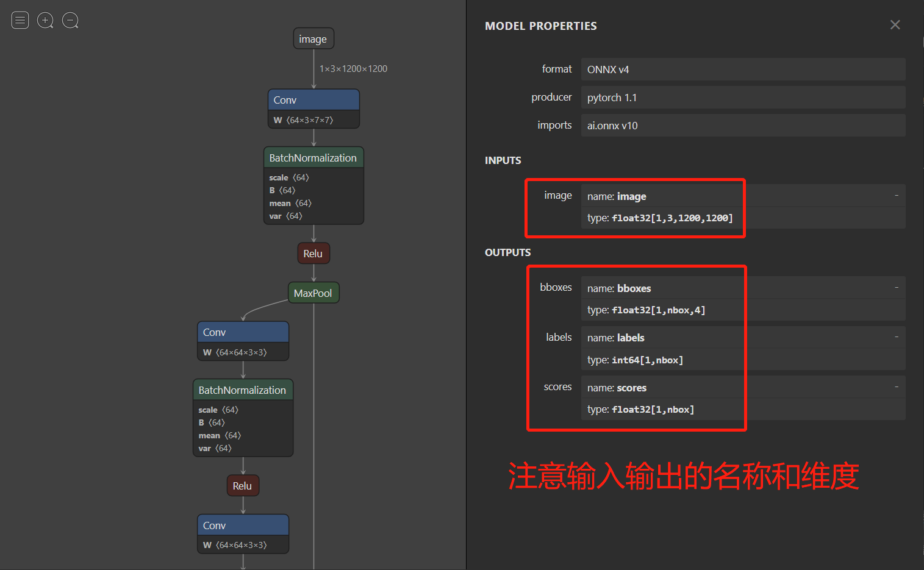Screen dimensions: 924x570
Task: Select the OUTPUTS section header
Action: click(507, 252)
